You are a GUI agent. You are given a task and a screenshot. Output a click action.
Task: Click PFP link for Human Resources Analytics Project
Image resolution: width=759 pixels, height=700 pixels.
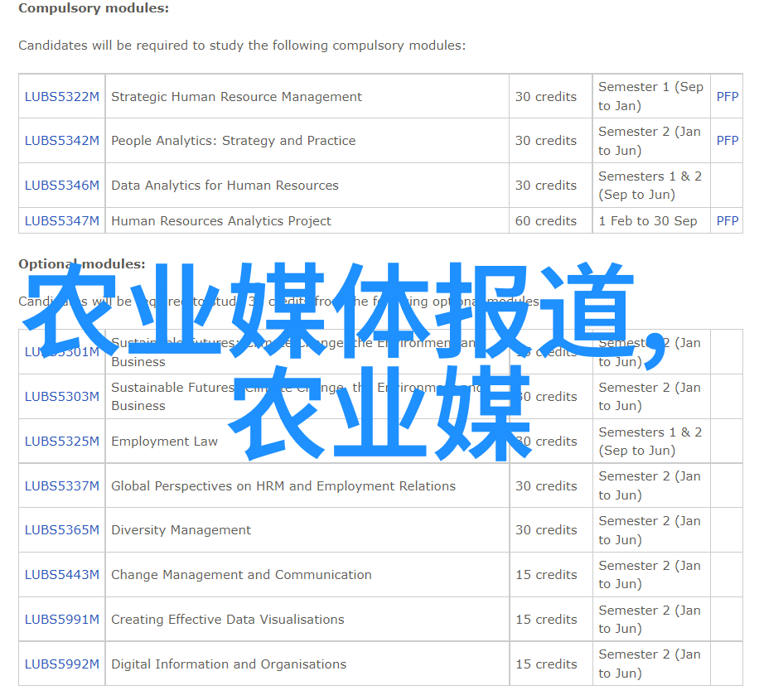pos(727,220)
